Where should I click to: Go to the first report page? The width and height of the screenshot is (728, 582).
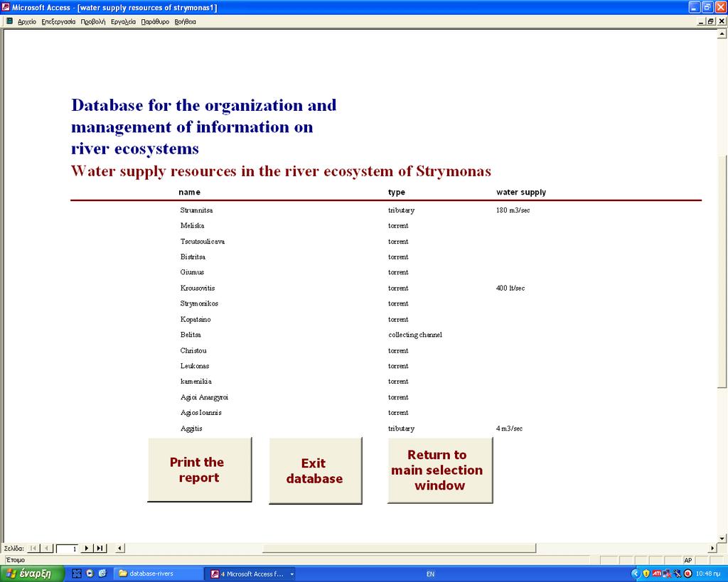point(34,548)
